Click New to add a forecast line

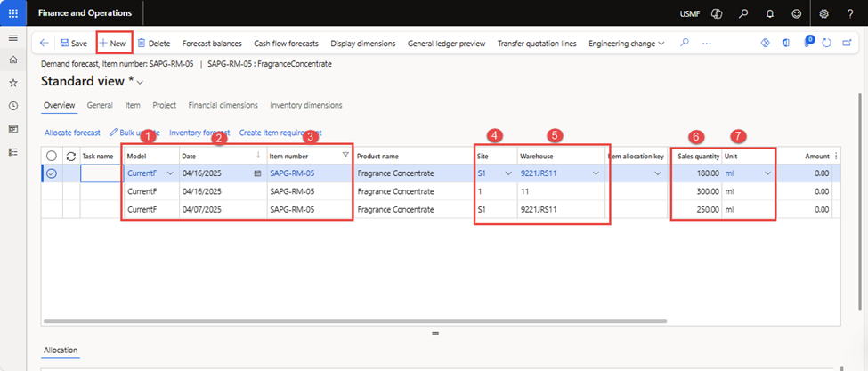pyautogui.click(x=113, y=43)
